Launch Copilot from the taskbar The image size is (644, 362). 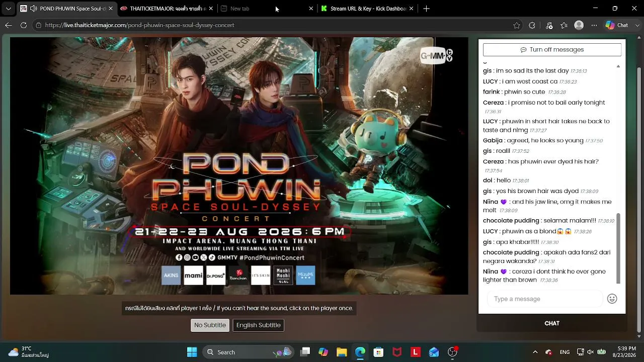point(324,352)
